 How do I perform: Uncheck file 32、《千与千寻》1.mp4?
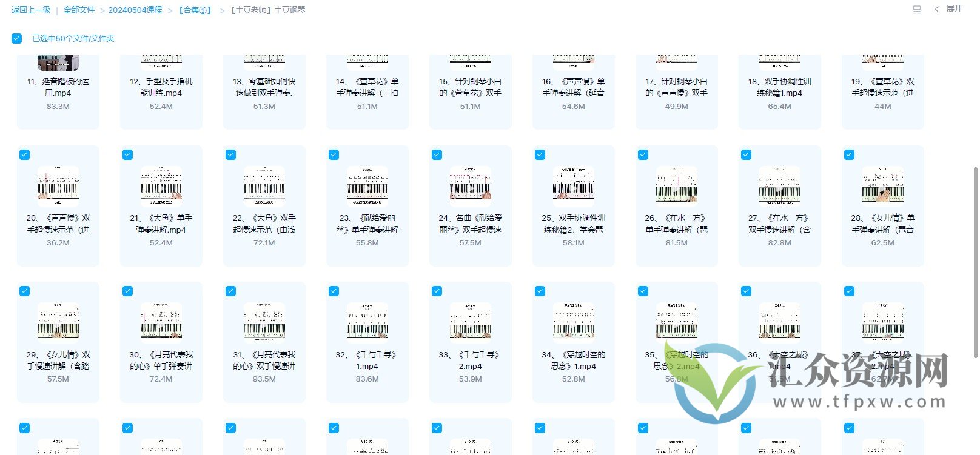(x=334, y=291)
